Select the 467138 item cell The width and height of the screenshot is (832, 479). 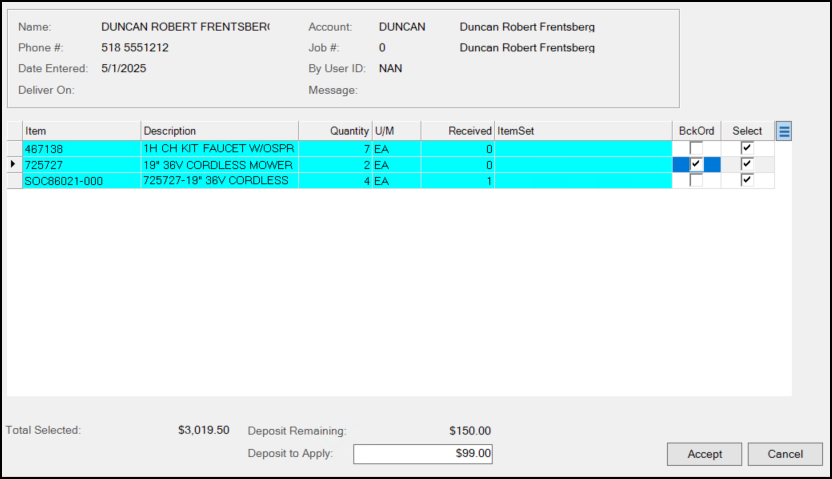81,149
